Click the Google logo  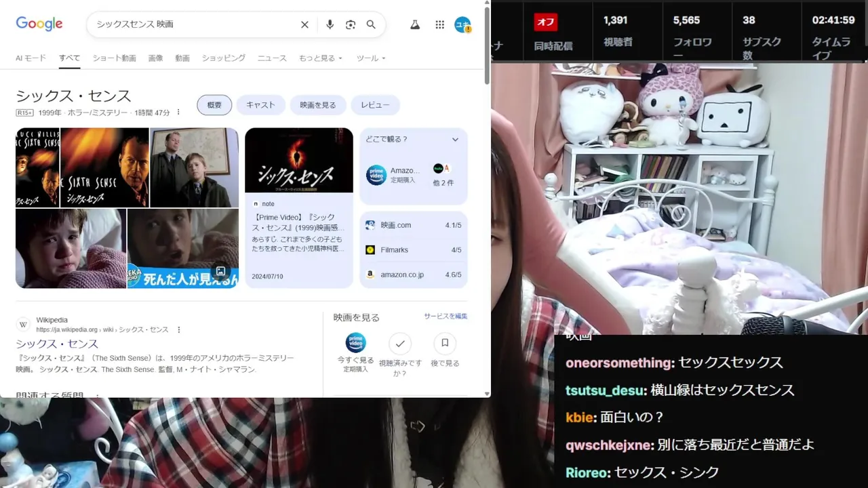click(39, 24)
